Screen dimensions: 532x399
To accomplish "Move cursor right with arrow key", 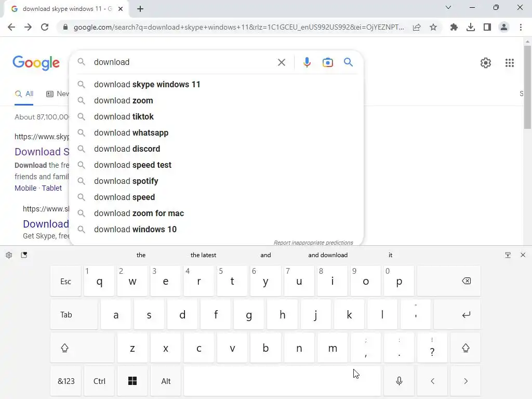I will point(465,381).
